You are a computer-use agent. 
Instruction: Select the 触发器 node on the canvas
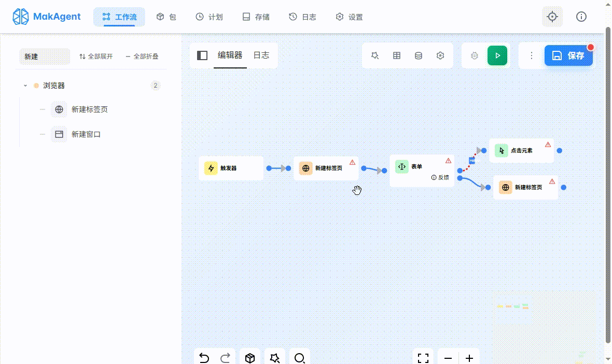point(230,168)
